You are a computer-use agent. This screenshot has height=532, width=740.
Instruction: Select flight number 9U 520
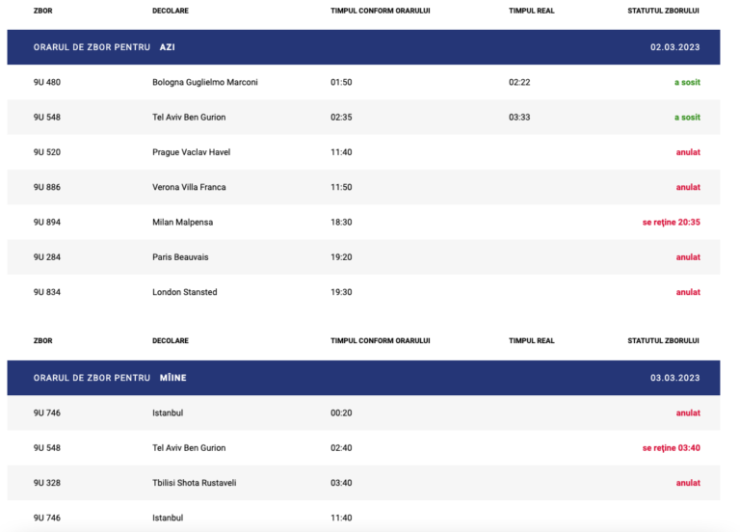point(47,152)
